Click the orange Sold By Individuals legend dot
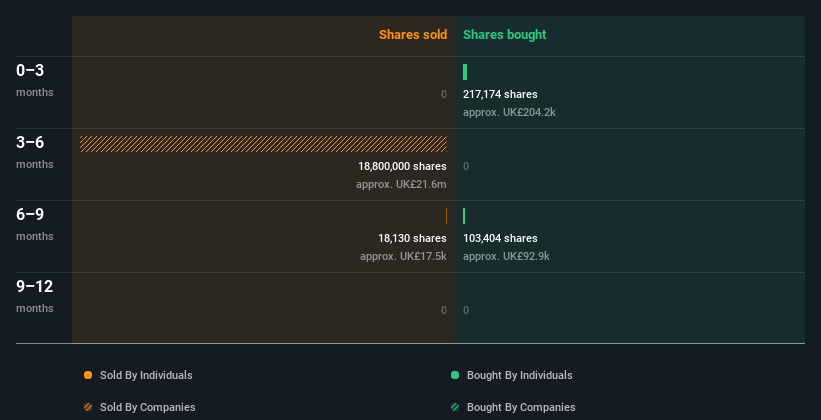Screen dimensions: 821x420 click(x=88, y=375)
